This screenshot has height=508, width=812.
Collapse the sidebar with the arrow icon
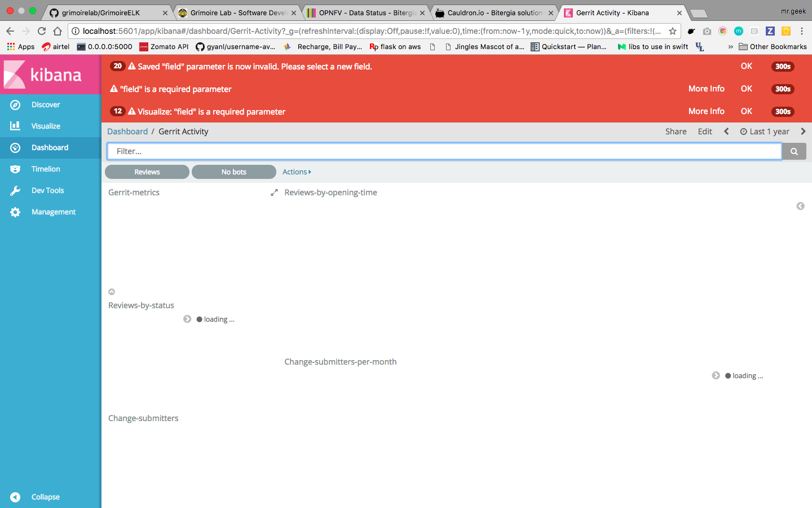tap(15, 497)
